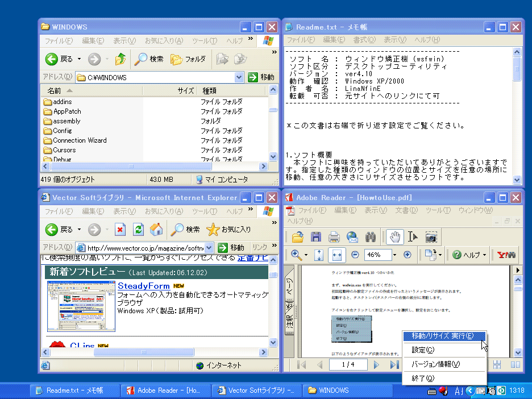This screenshot has height=399, width=532.
Task: Click the minus zoom out button in Adobe Reader
Action: point(355,255)
